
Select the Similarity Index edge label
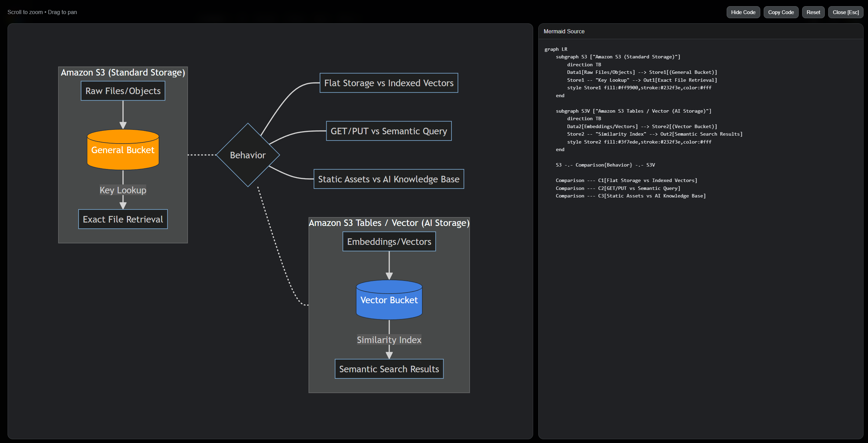click(389, 340)
